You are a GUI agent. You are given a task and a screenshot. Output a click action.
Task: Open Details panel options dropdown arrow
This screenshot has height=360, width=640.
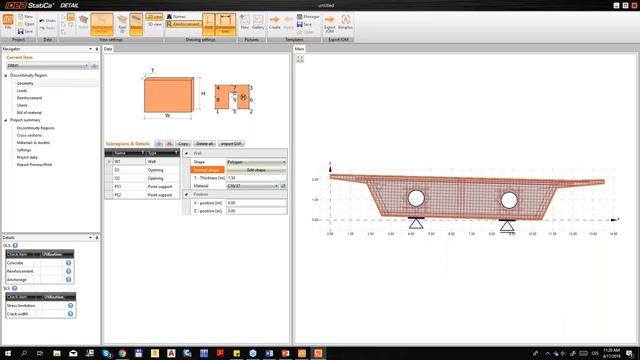click(91, 238)
